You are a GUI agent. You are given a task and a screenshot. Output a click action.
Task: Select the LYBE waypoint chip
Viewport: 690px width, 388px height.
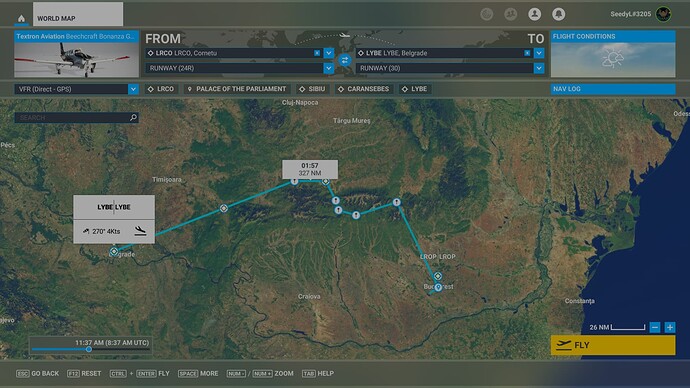click(414, 89)
